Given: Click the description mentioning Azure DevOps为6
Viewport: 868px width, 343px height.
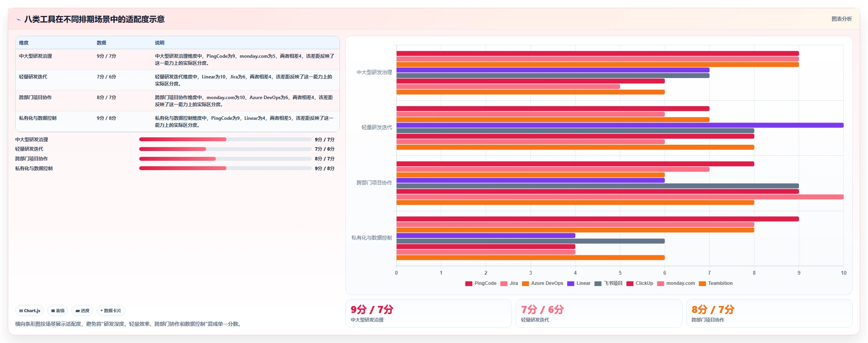Looking at the screenshot, I should [x=244, y=101].
